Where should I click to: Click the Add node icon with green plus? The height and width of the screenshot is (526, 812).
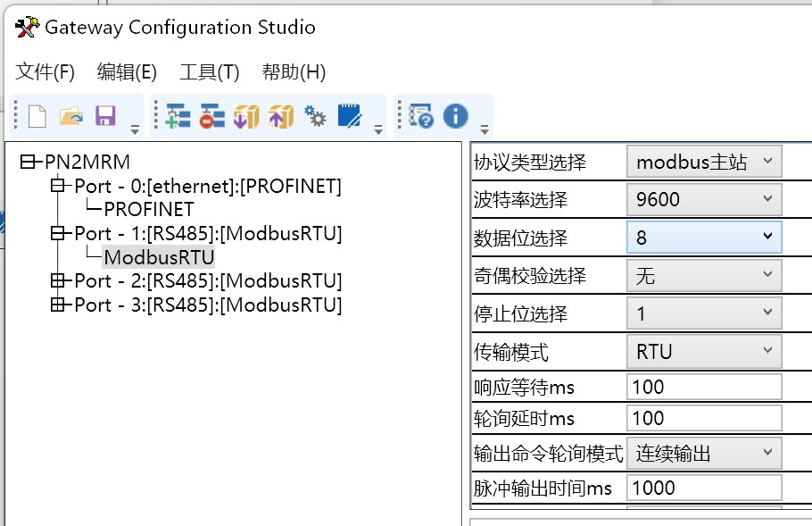coord(178,116)
